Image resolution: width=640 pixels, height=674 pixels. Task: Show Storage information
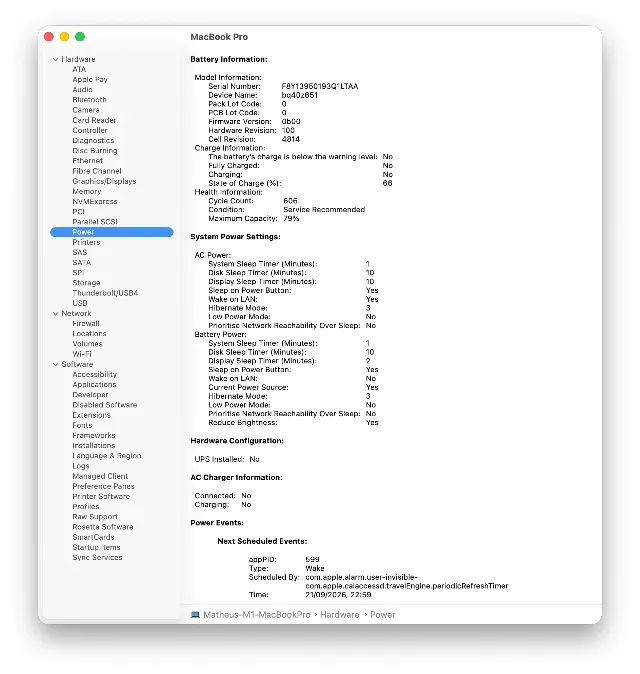point(86,283)
